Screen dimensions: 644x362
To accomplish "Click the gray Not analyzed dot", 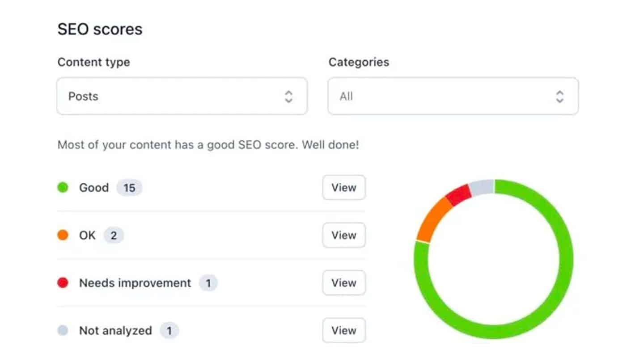I will tap(62, 331).
